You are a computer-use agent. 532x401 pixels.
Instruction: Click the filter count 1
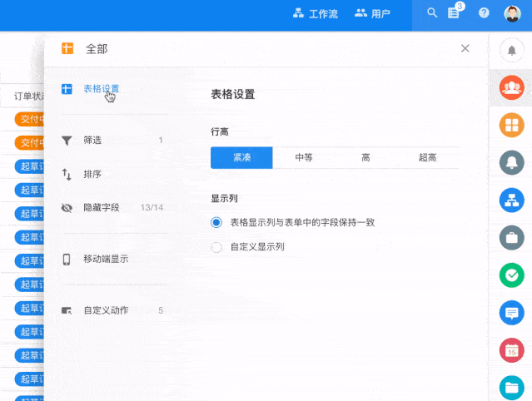tap(161, 140)
